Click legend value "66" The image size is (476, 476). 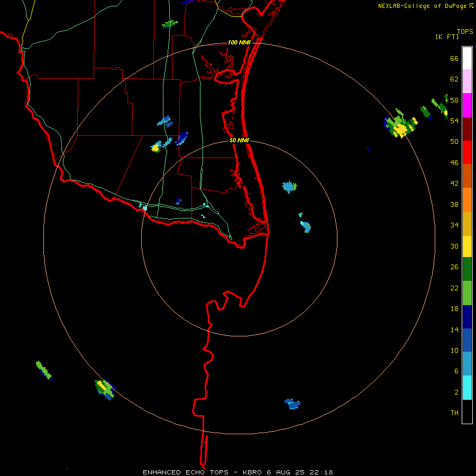[x=454, y=58]
